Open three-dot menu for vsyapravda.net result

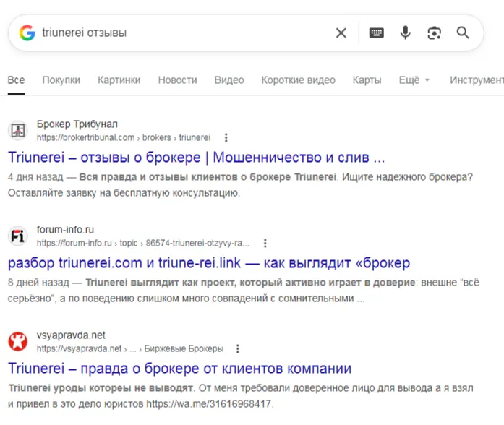[x=238, y=348]
